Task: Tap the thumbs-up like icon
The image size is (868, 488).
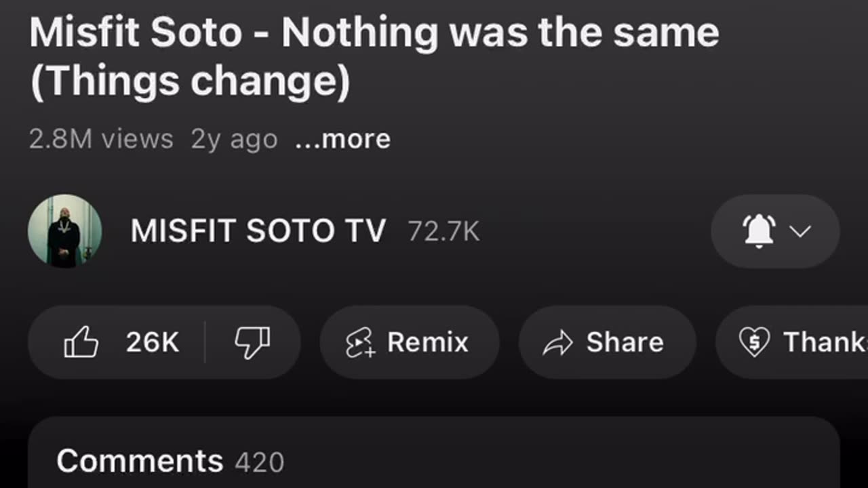Action: 81,342
